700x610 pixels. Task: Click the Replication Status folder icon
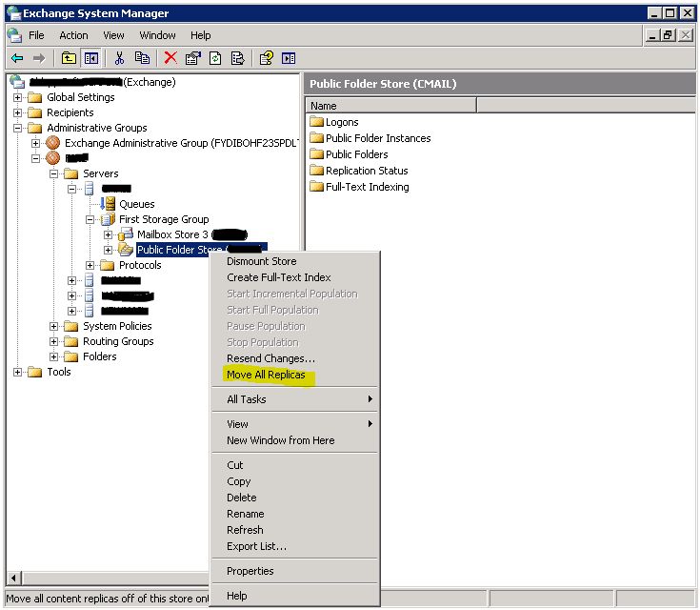316,171
